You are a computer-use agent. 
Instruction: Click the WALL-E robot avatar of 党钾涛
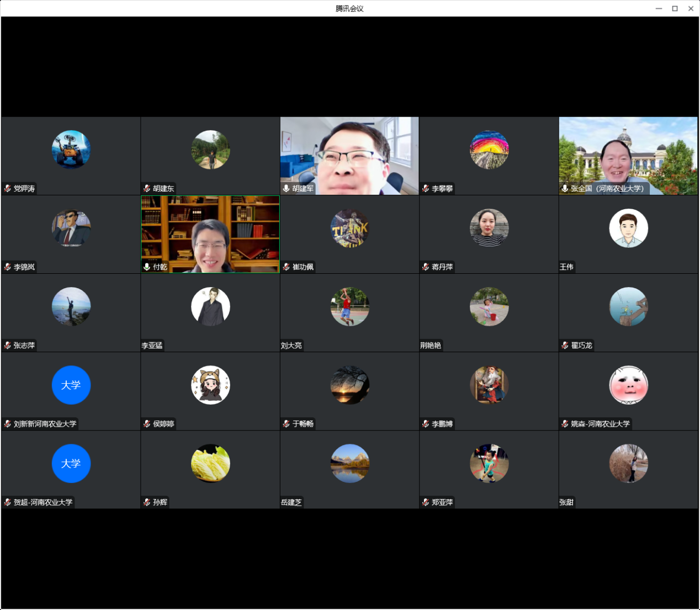pyautogui.click(x=71, y=150)
